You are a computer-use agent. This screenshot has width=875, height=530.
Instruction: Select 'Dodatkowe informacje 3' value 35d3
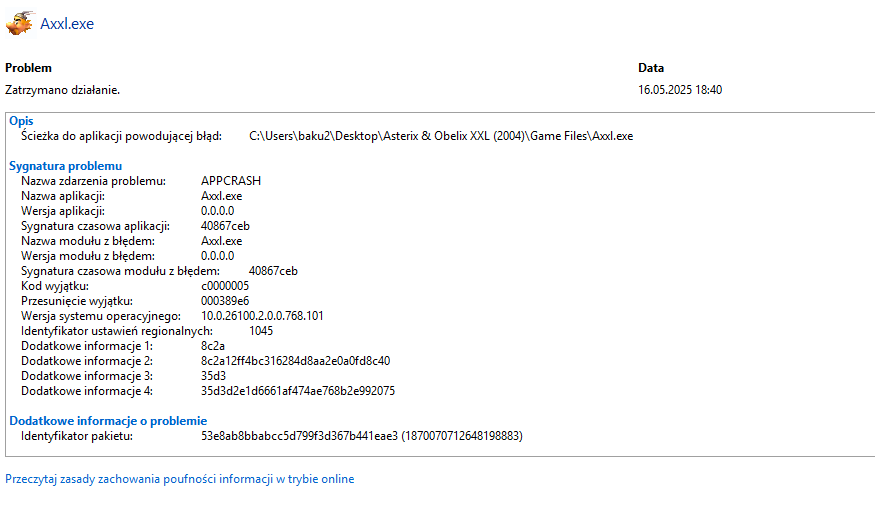[x=213, y=377]
